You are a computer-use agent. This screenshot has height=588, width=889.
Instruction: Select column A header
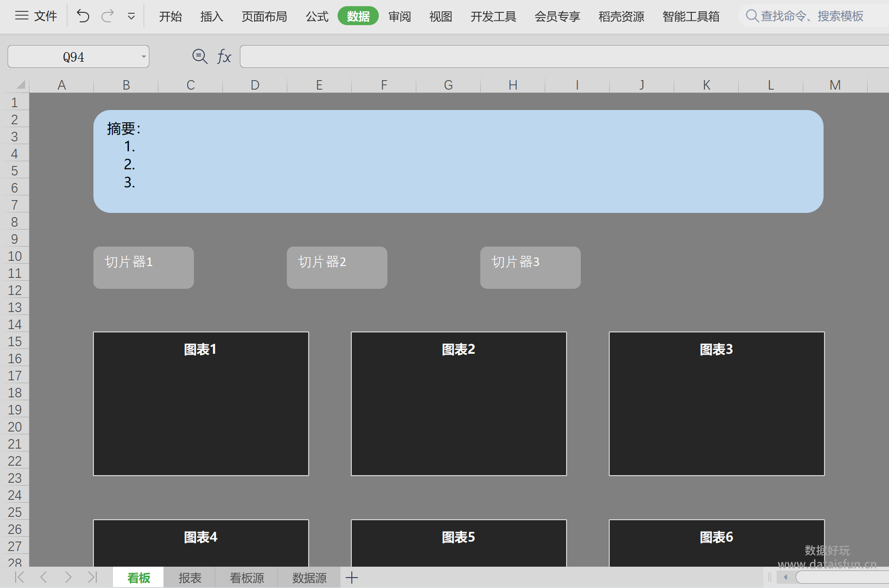pyautogui.click(x=62, y=85)
